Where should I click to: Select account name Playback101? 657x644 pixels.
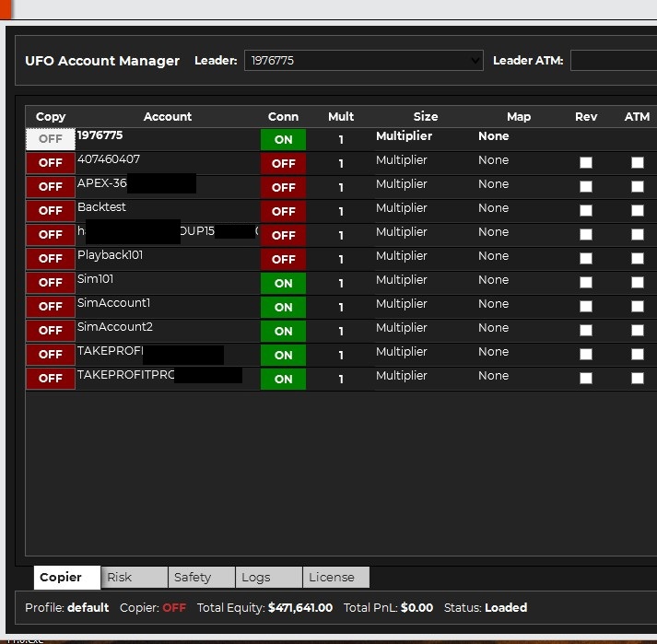(111, 255)
